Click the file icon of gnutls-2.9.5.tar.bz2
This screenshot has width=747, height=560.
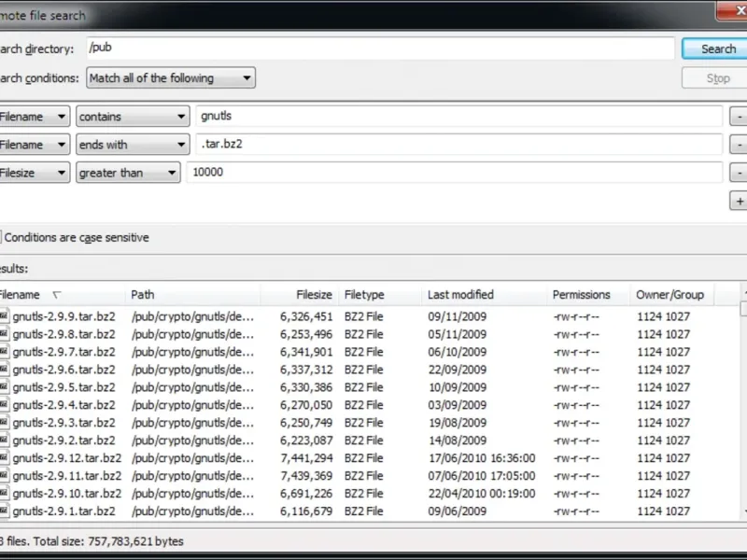tap(5, 386)
